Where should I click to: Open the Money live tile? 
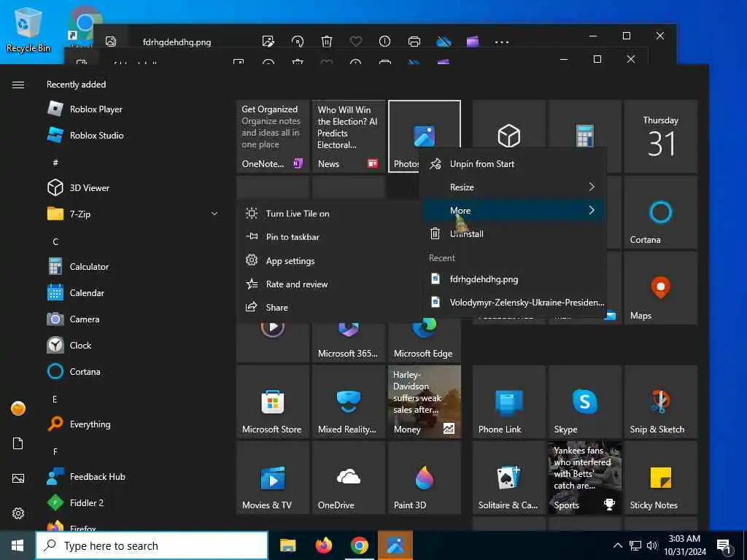pyautogui.click(x=425, y=402)
